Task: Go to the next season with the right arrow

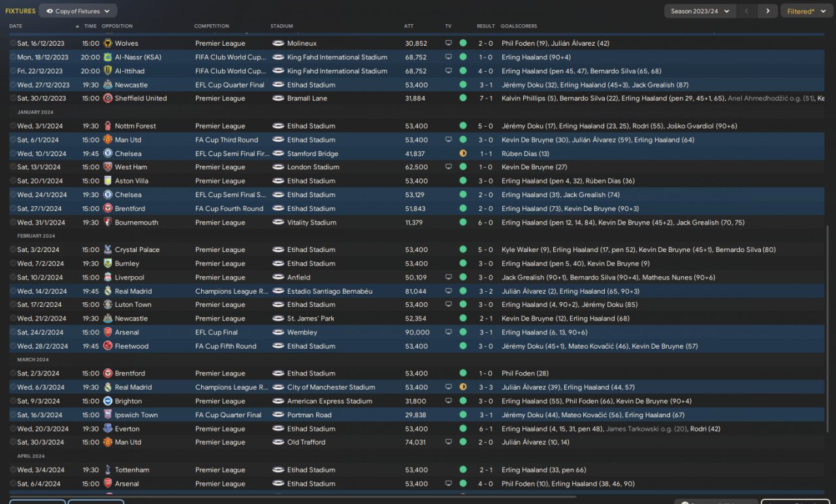Action: (768, 11)
